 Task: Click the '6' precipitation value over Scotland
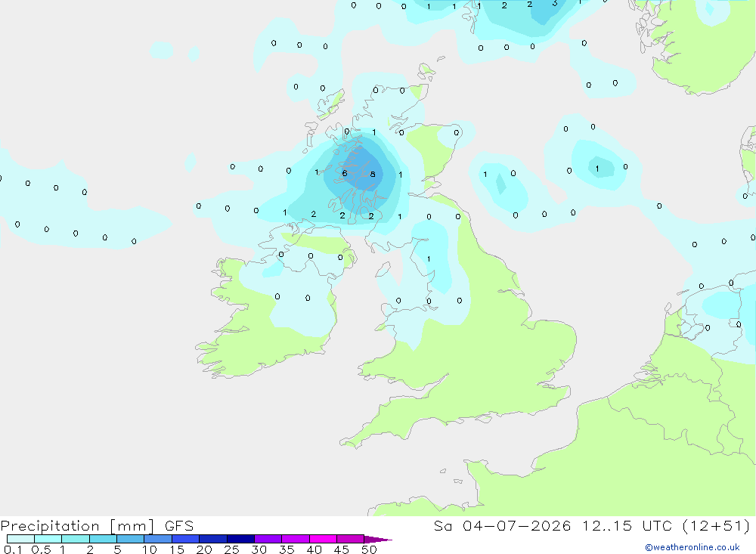(344, 174)
